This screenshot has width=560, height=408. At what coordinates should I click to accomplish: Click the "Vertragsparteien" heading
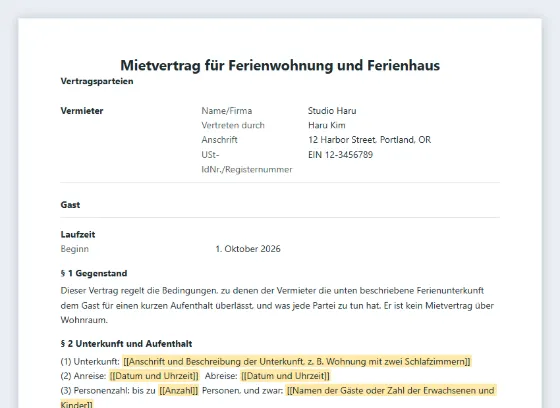[x=97, y=81]
